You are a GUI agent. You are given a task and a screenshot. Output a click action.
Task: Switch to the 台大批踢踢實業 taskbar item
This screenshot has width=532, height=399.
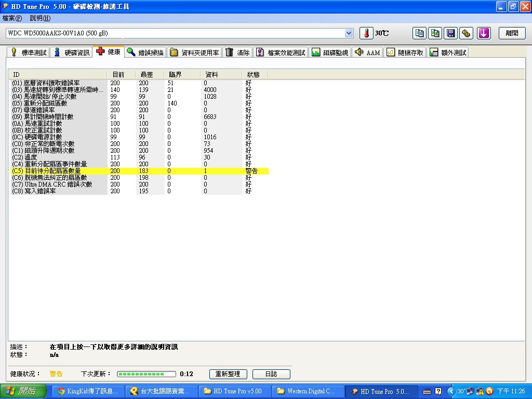pyautogui.click(x=161, y=391)
